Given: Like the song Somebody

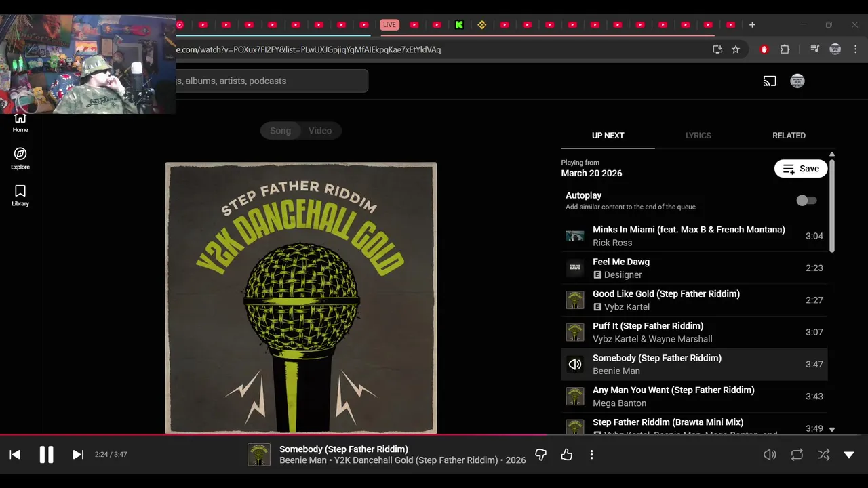Looking at the screenshot, I should (x=567, y=455).
